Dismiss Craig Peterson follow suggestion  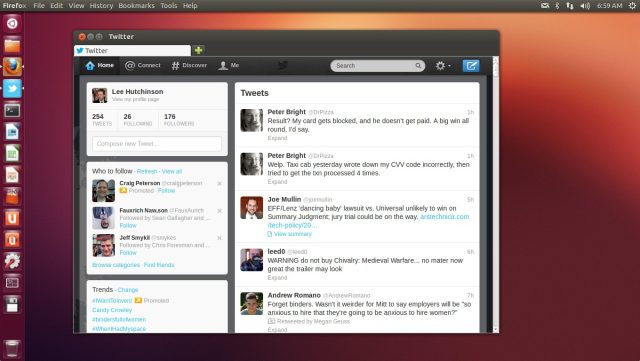219,184
